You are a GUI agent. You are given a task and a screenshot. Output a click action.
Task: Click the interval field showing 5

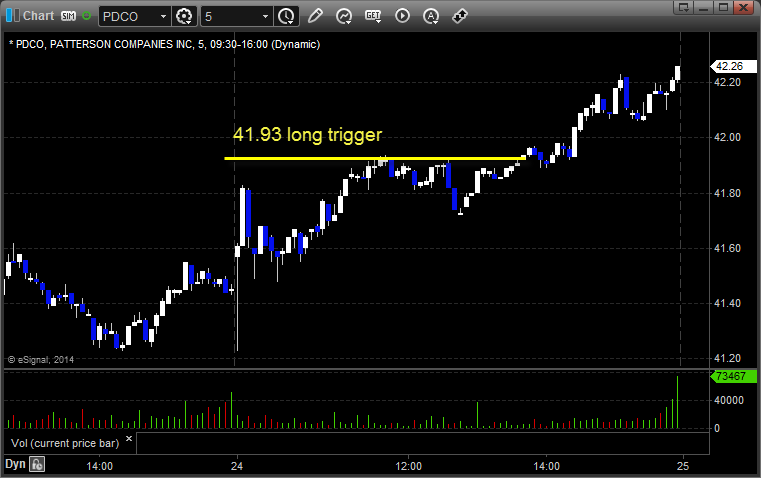(x=231, y=16)
